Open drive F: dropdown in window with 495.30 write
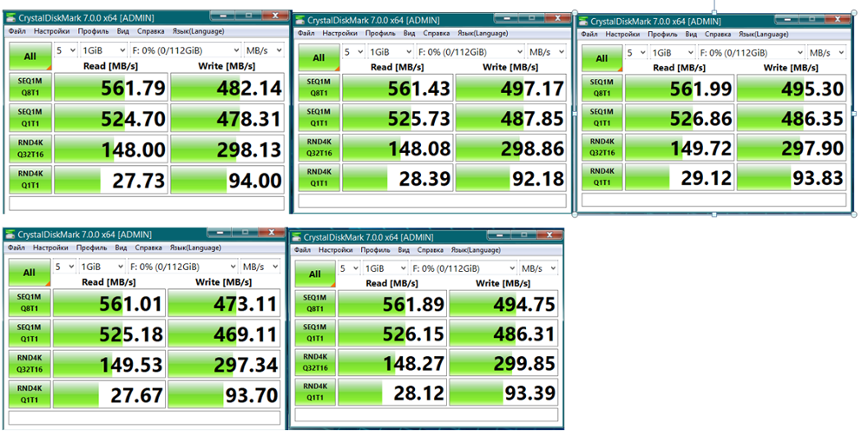Viewport: 868px width, 436px height. (751, 53)
